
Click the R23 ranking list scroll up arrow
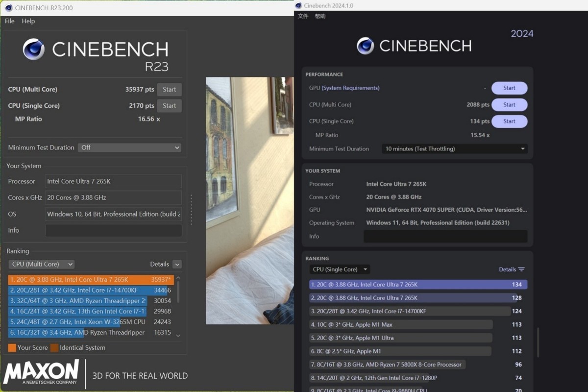(178, 278)
